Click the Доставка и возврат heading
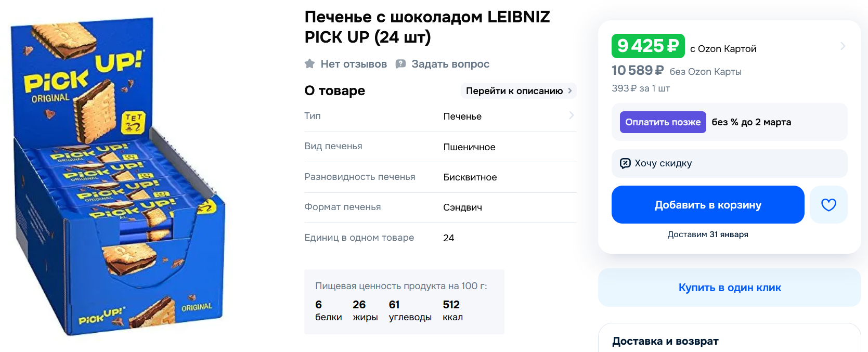868x352 pixels. pyautogui.click(x=665, y=341)
